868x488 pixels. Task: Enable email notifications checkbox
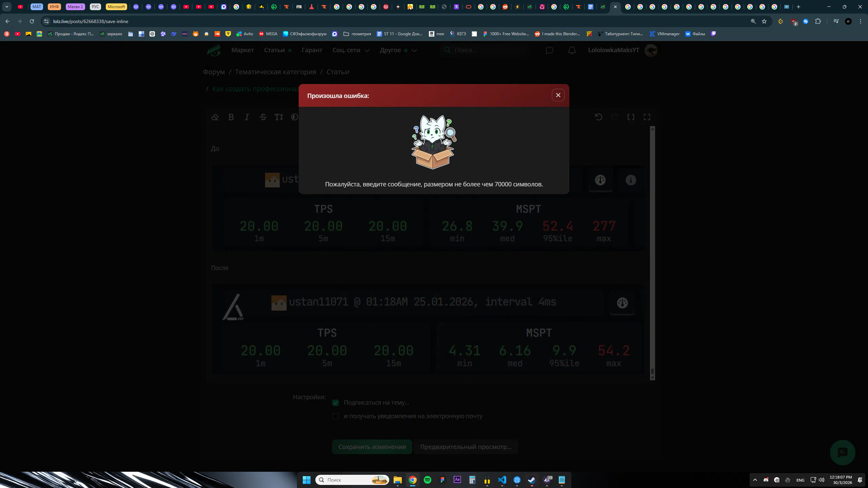(336, 416)
